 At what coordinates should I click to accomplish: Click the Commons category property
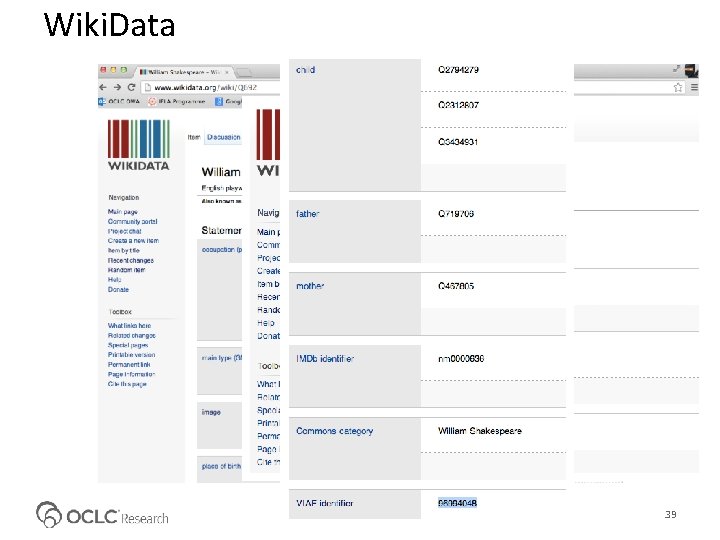pos(334,431)
